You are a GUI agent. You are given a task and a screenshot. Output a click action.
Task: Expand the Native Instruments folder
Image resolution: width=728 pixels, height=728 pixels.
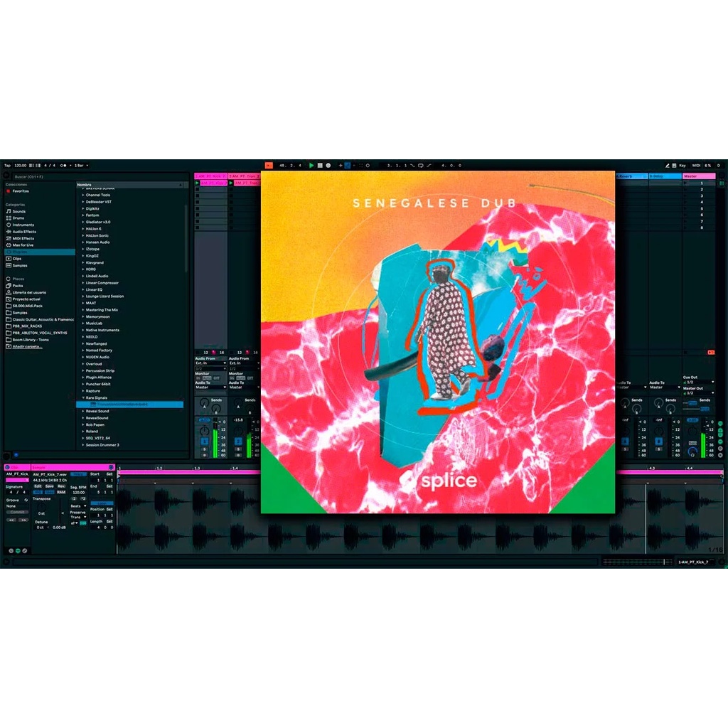[x=83, y=330]
